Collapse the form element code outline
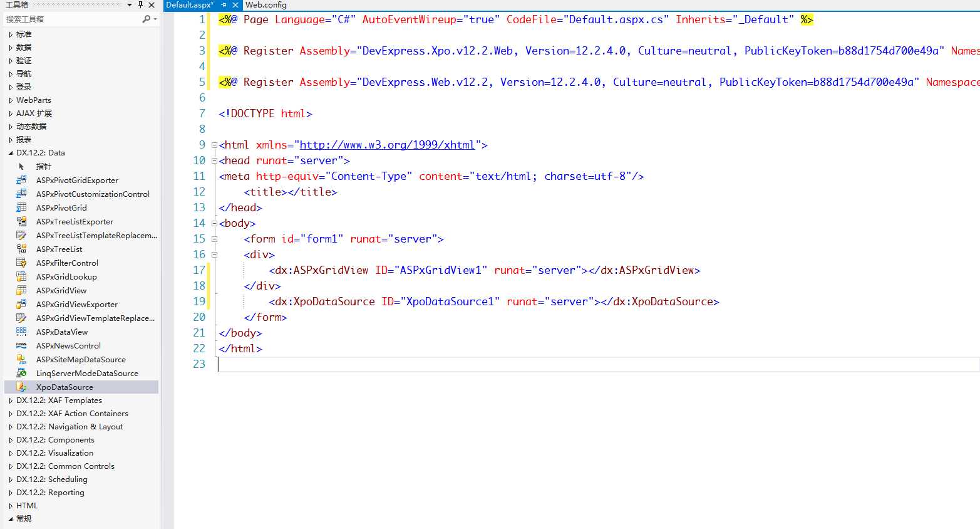 click(214, 239)
